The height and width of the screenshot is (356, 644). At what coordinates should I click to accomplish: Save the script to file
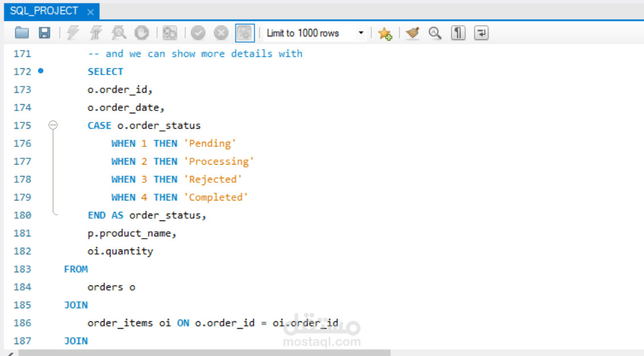(44, 33)
